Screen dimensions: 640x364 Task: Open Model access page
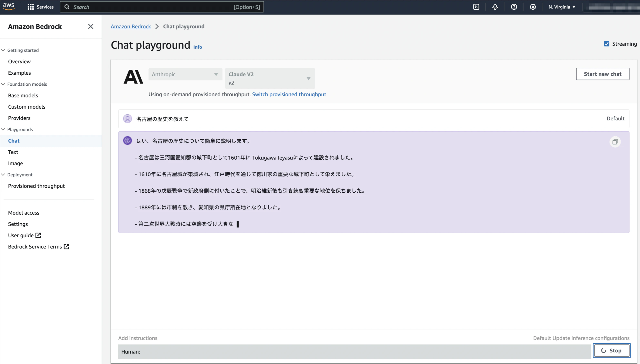[23, 213]
